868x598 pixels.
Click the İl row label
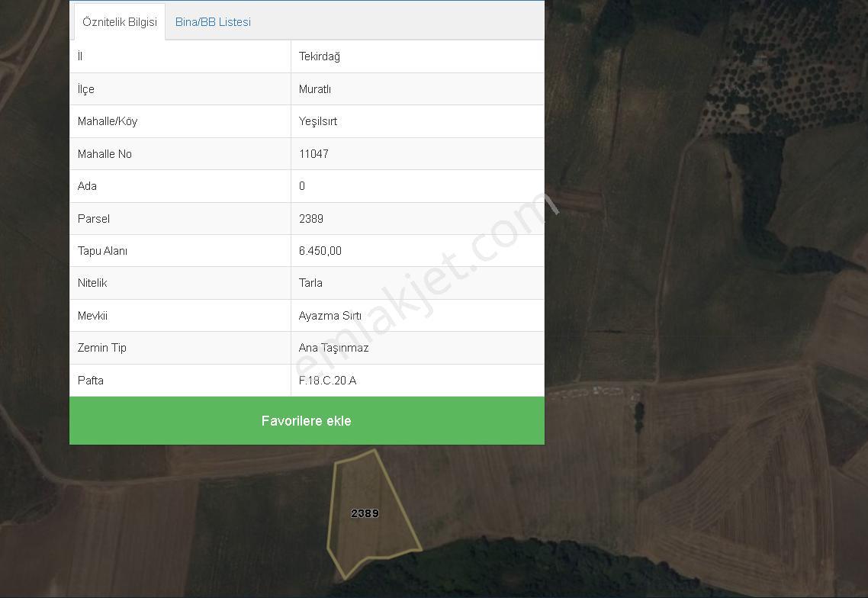tap(80, 56)
